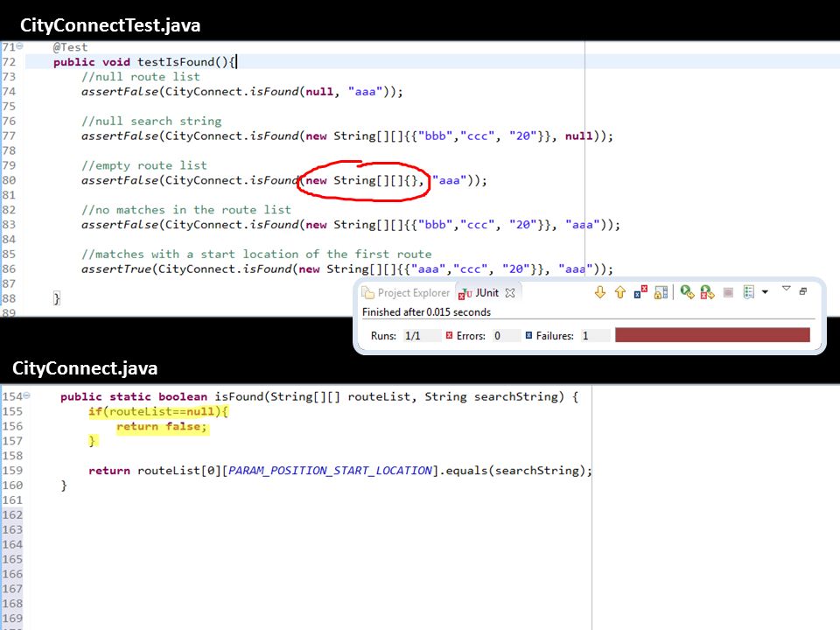Click the stop JUnit test run button
Image resolution: width=840 pixels, height=630 pixels.
[728, 292]
